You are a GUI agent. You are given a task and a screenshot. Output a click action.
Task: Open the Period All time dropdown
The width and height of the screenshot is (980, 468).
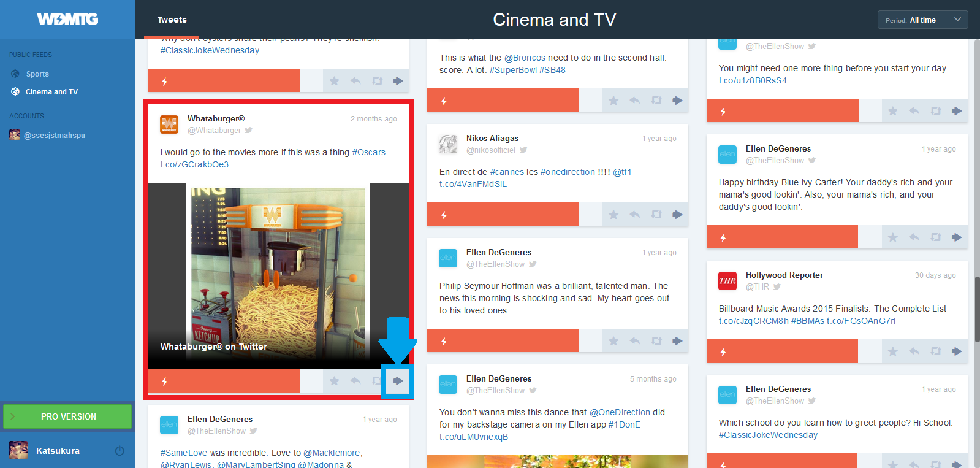click(x=923, y=20)
